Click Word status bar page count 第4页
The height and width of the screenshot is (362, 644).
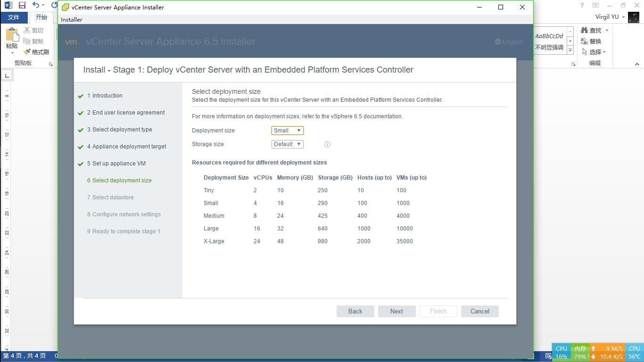point(25,356)
